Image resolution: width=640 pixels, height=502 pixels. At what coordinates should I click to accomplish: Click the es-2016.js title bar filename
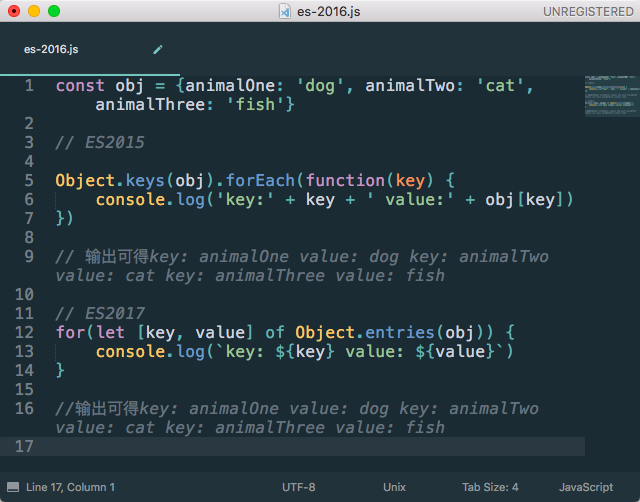[329, 12]
